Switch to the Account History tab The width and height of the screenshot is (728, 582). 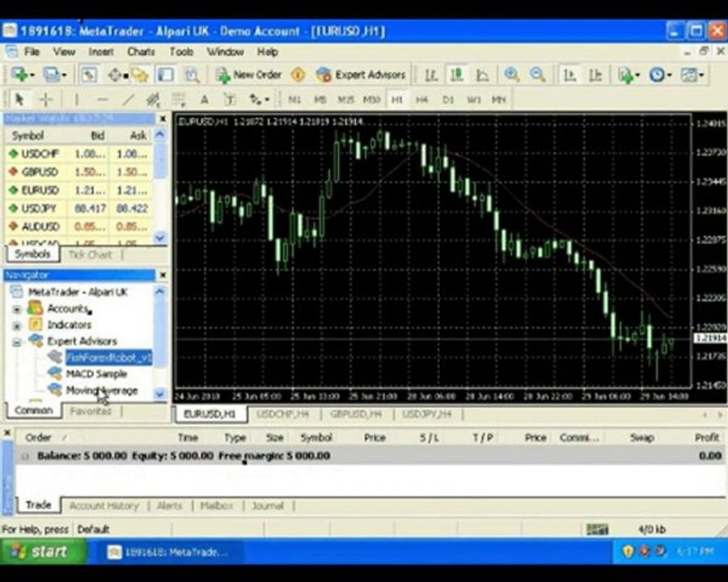click(104, 505)
